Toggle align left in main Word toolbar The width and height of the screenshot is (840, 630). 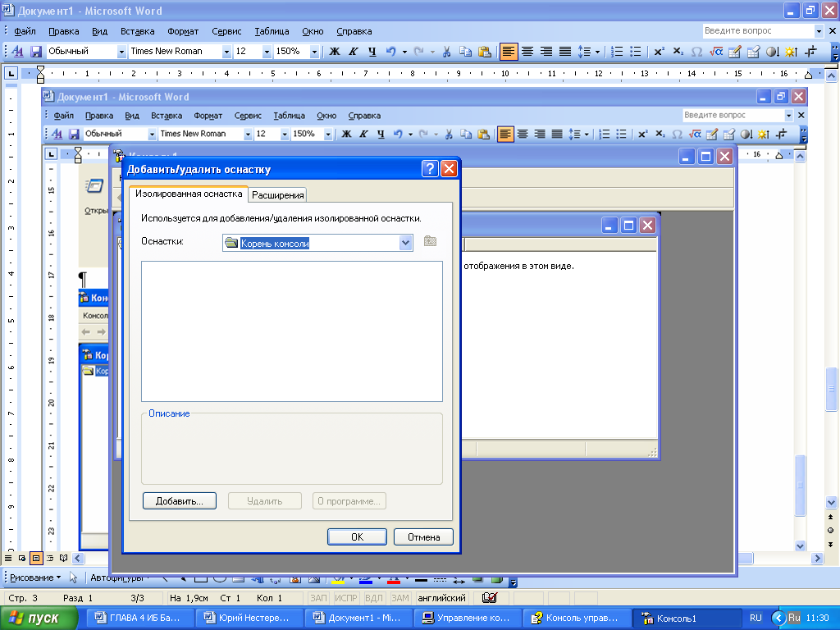(x=509, y=52)
